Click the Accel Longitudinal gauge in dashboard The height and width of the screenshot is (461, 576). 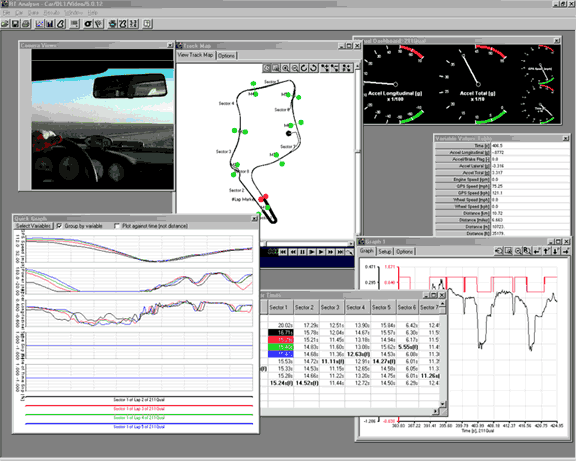[395, 84]
